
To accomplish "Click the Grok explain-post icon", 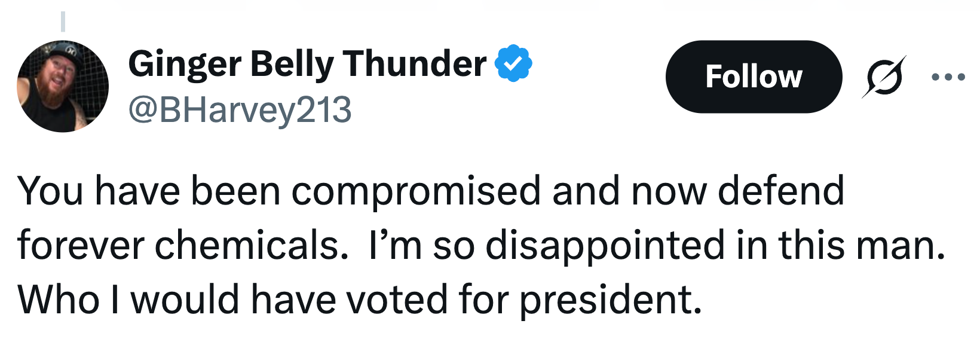I will point(883,77).
